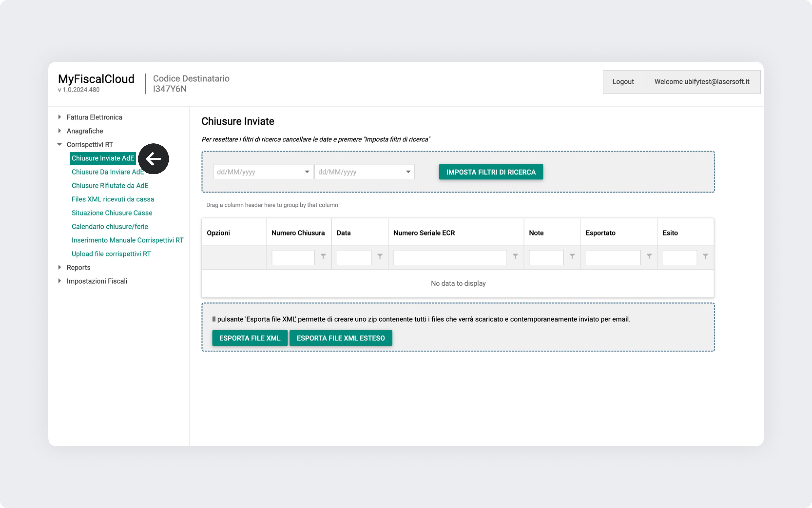Click Esporta File XML Esteso button
Screen dimensions: 812x508
pos(341,338)
